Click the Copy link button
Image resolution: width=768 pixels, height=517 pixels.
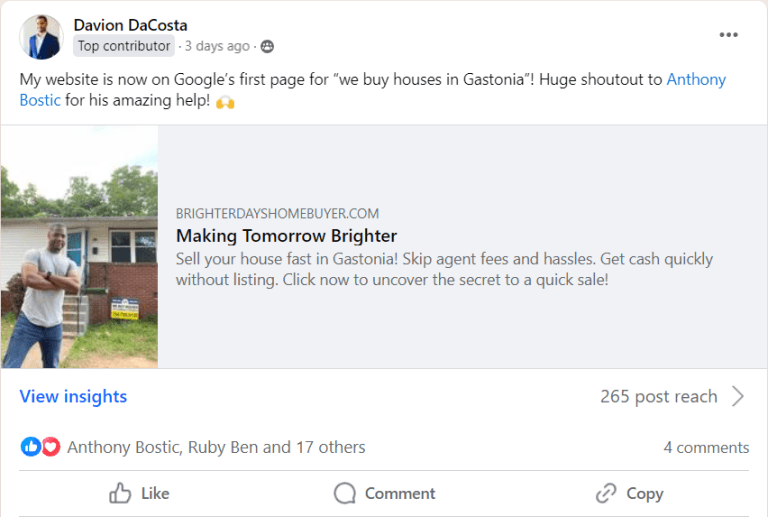pyautogui.click(x=629, y=493)
